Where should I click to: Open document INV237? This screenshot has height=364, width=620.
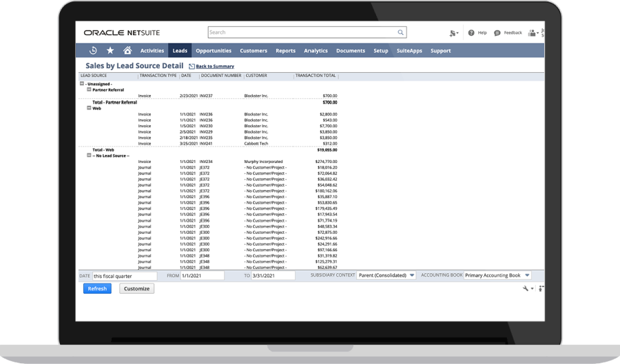(x=206, y=96)
